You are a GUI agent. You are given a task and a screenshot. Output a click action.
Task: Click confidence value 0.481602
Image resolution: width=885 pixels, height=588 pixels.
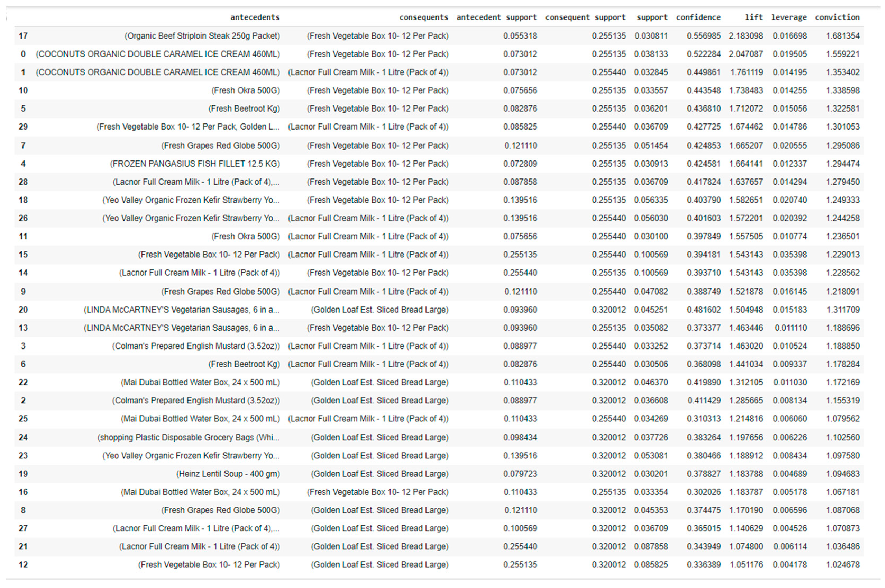click(704, 310)
